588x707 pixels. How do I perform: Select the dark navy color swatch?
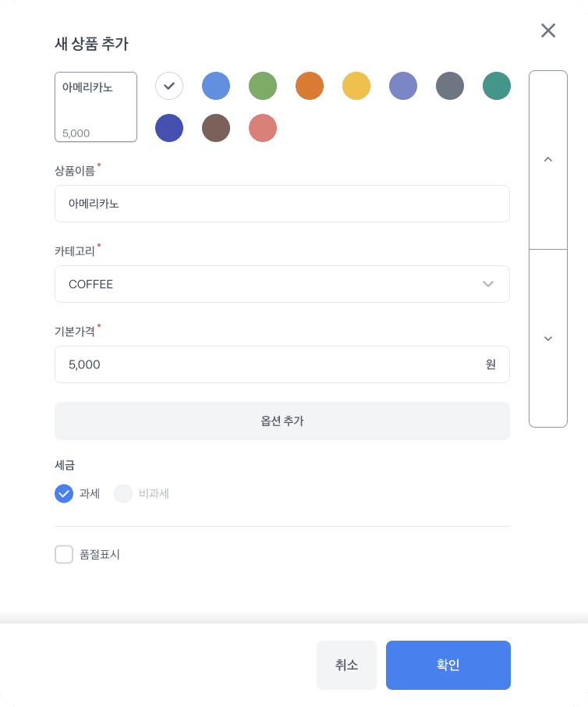click(169, 128)
